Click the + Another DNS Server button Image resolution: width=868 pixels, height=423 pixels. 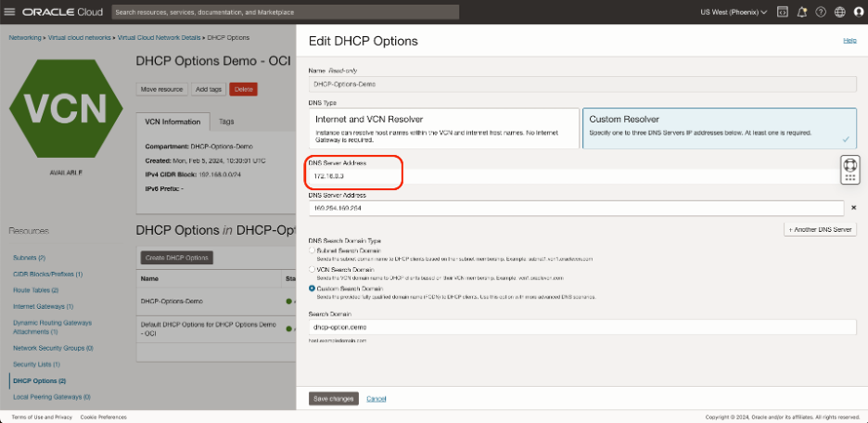[x=820, y=229]
